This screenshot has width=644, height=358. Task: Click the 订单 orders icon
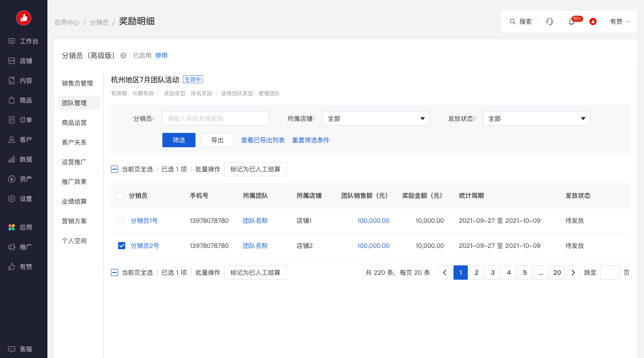point(12,120)
